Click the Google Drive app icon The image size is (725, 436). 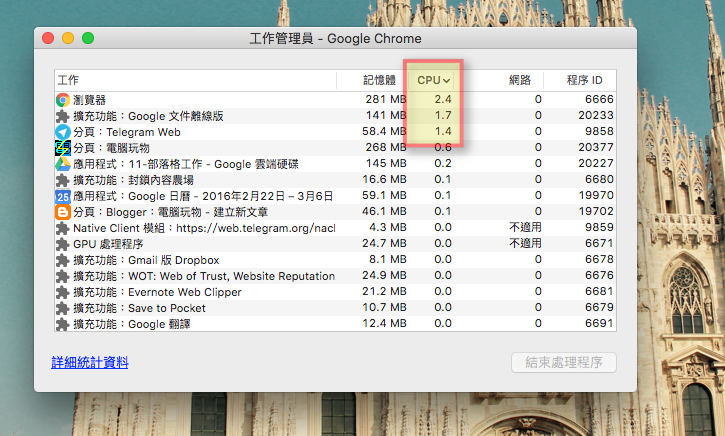[x=62, y=164]
